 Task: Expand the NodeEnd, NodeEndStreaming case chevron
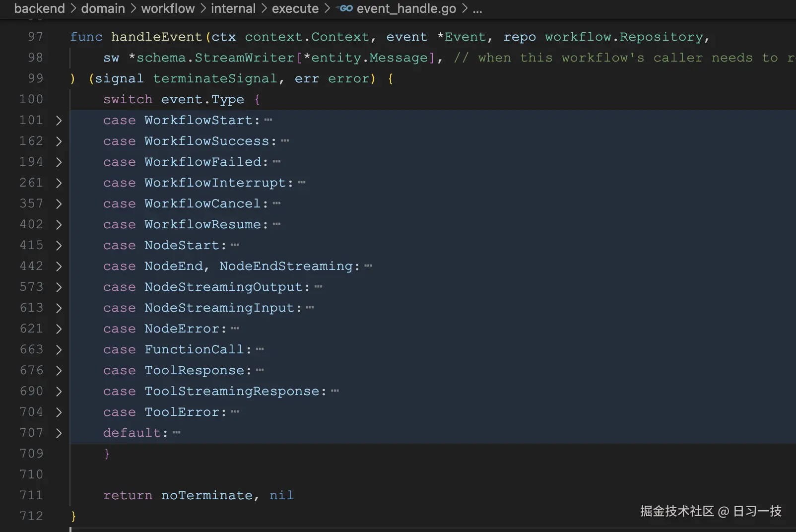coord(59,266)
